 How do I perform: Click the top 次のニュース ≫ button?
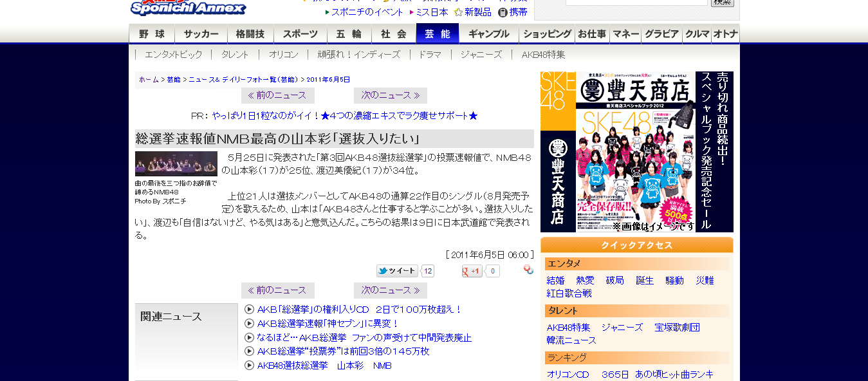(x=391, y=95)
